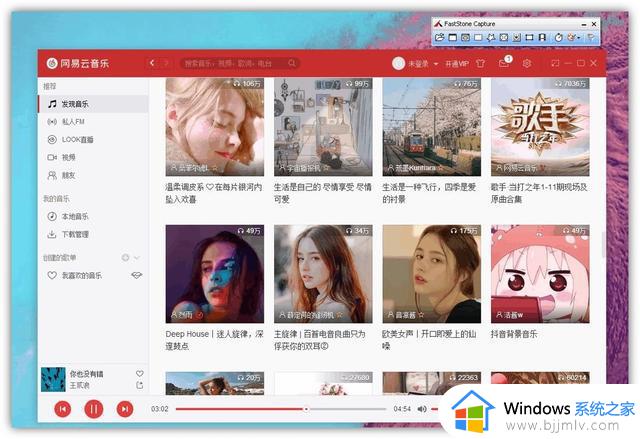
Task: Open the NetEase settings gear
Action: pyautogui.click(x=527, y=63)
